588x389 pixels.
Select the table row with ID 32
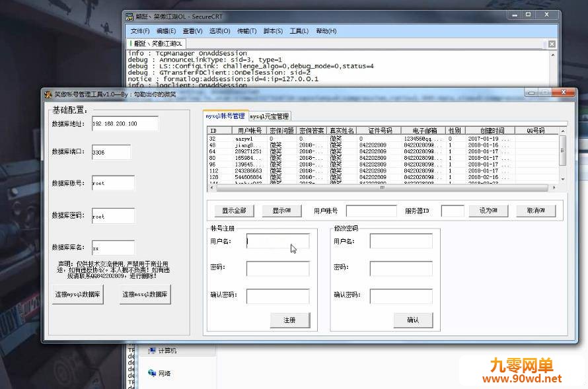click(x=383, y=139)
